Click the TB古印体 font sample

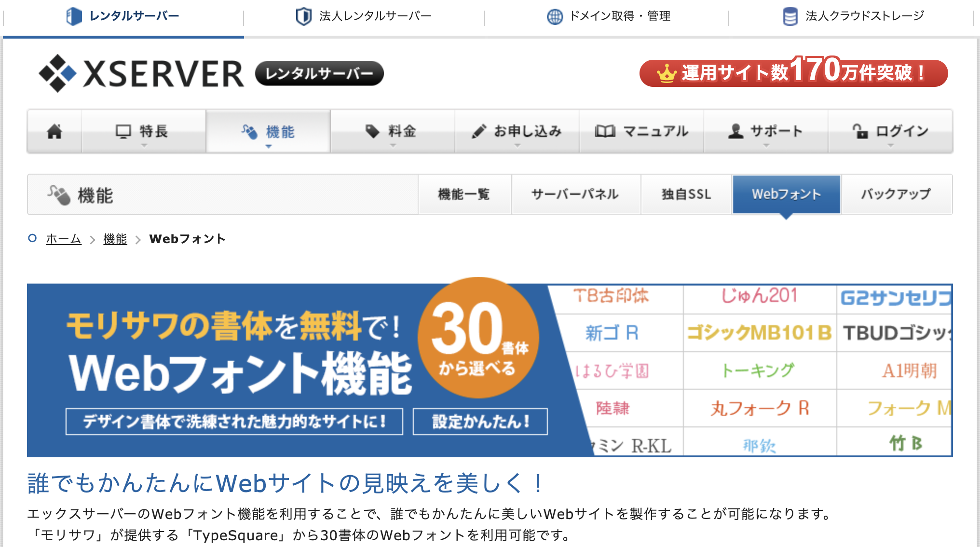click(x=611, y=296)
